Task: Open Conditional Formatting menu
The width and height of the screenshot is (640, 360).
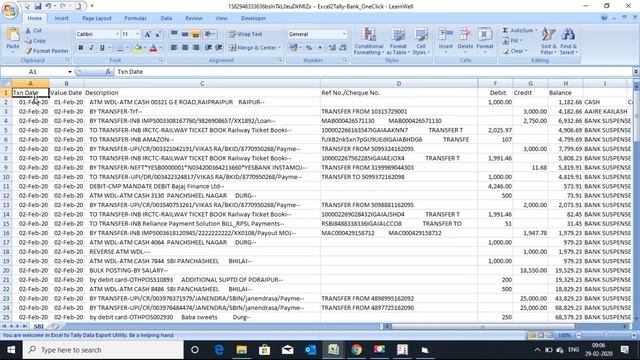Action: pyautogui.click(x=369, y=41)
